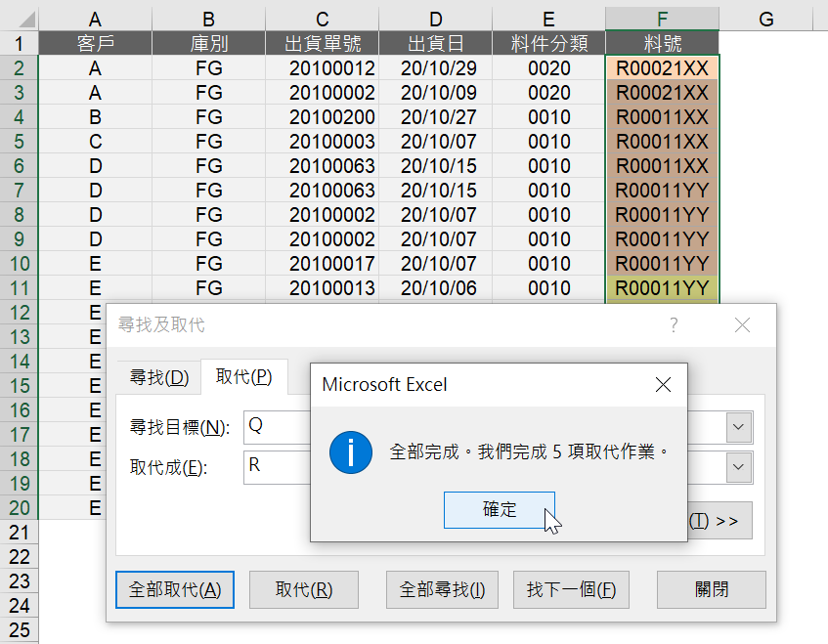Click the 確定 button in the Excel message
The image size is (828, 644).
[499, 510]
